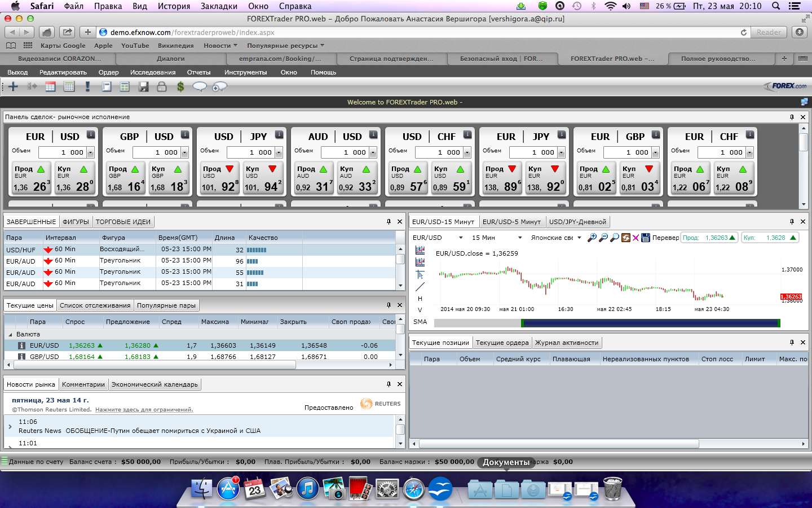The image size is (812, 508).
Task: Select the vertical line V tool
Action: 420,310
